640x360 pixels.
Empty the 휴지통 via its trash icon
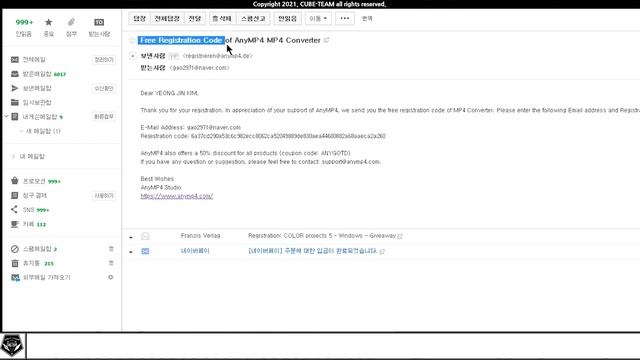click(111, 263)
